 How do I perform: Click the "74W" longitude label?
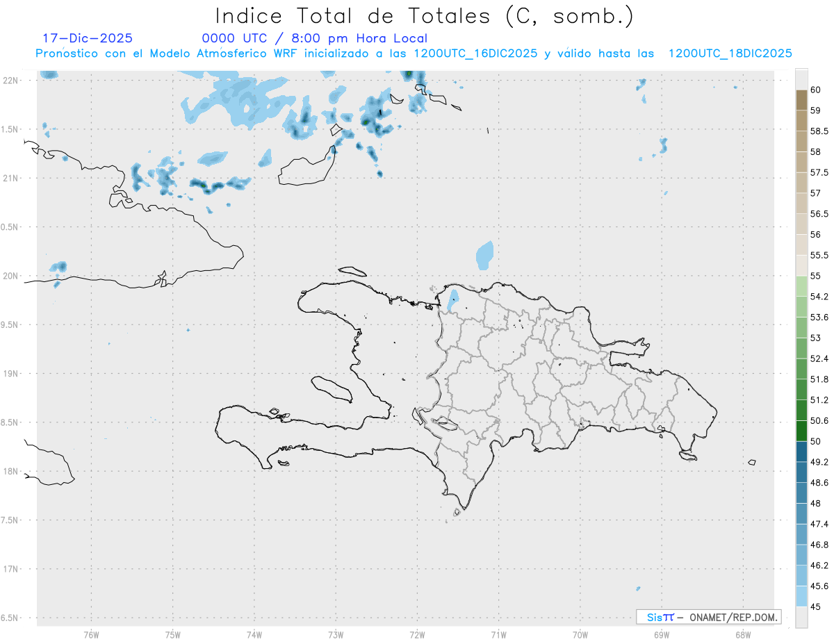254,634
